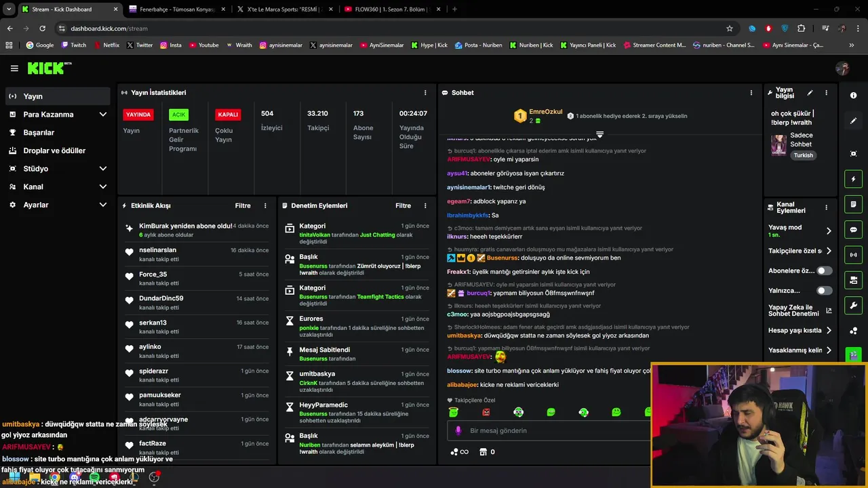868x488 pixels.
Task: Open Yavaş mod settings arrow
Action: [x=829, y=231]
